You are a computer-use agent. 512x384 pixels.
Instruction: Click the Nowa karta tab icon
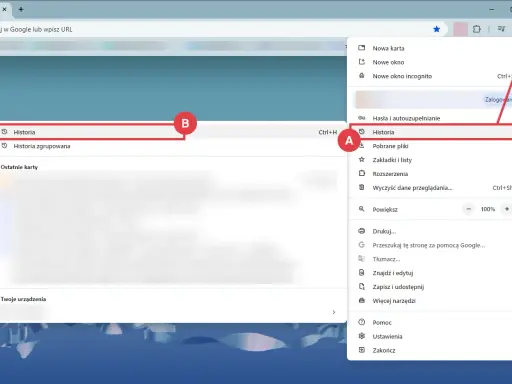click(362, 48)
